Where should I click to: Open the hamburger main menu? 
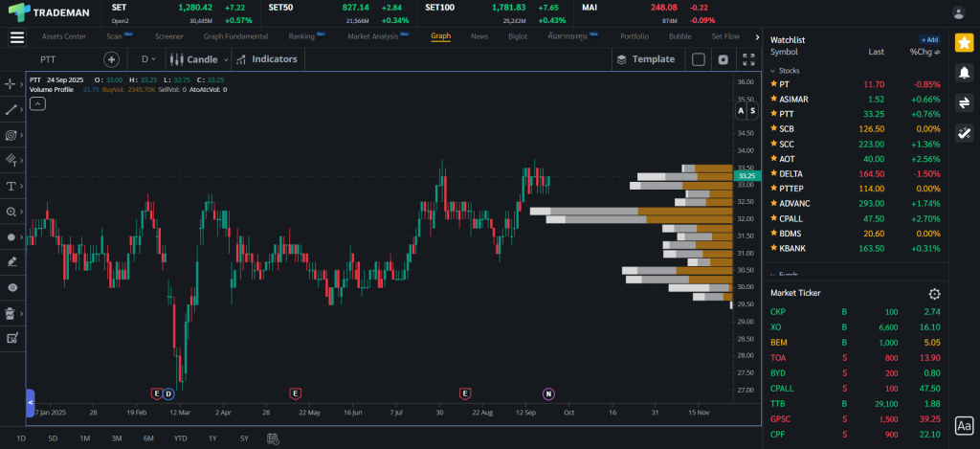click(17, 37)
